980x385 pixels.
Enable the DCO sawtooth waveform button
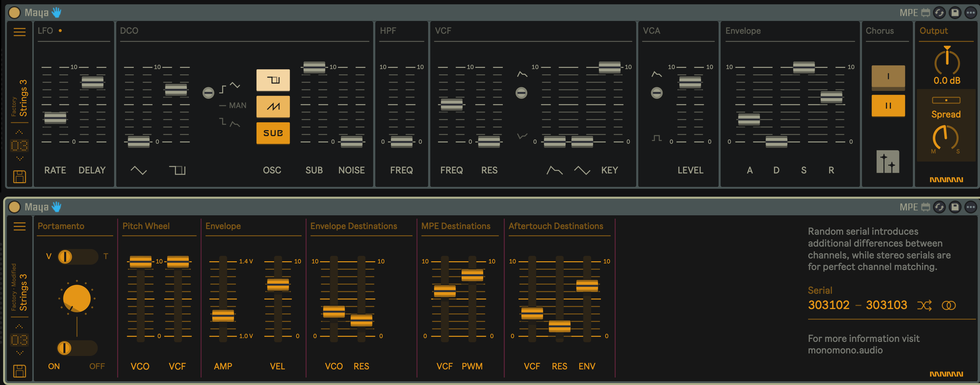point(273,107)
